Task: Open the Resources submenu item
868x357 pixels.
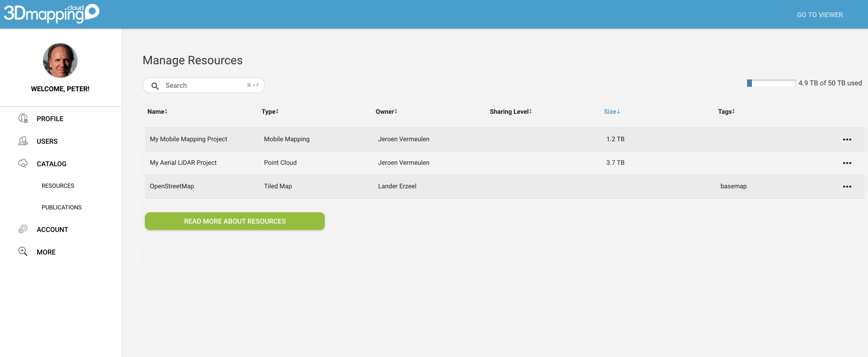Action: tap(58, 186)
